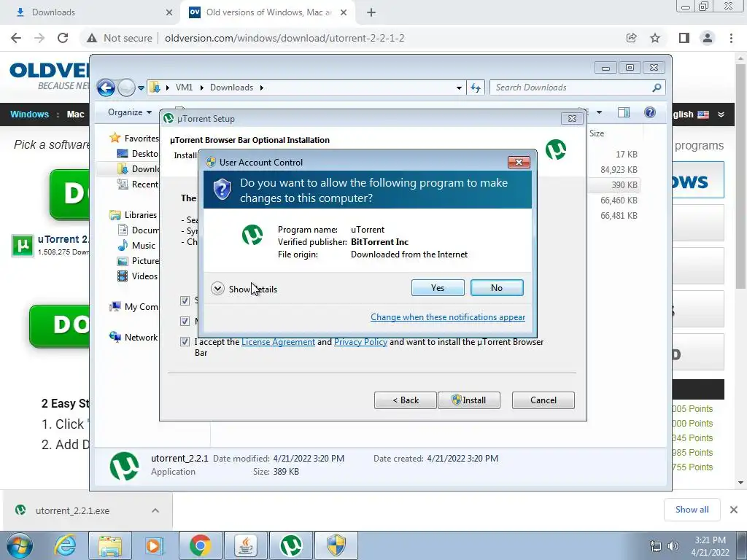Select Music library in navigation pane
The image size is (747, 560).
pos(144,246)
